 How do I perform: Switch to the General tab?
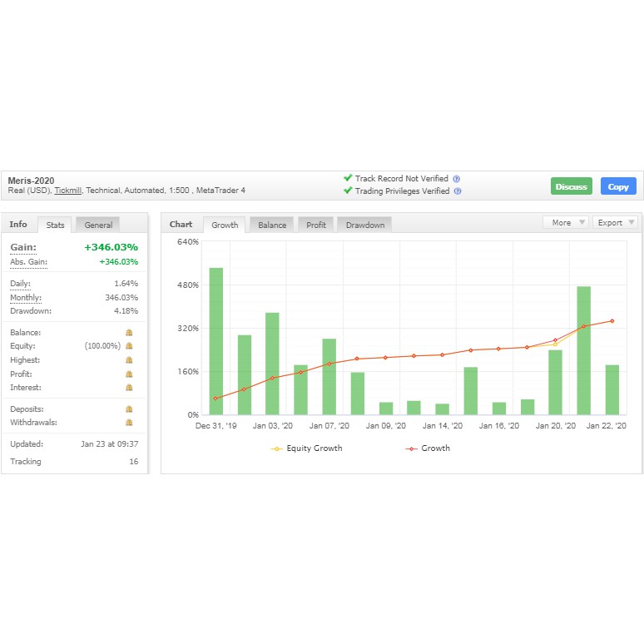click(x=98, y=225)
